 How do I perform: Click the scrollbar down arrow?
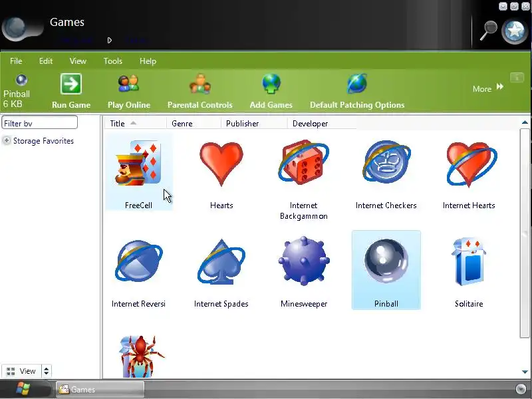point(525,372)
